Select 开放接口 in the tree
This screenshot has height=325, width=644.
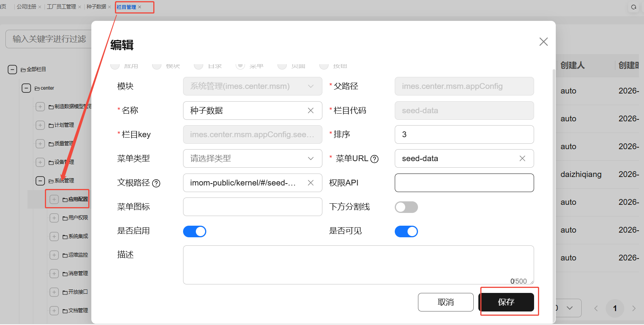[x=78, y=292]
